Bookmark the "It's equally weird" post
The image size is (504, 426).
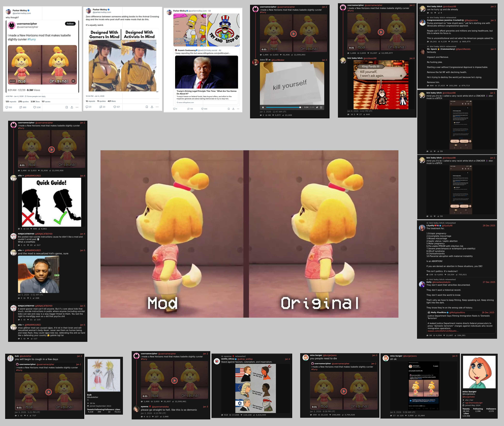click(147, 107)
